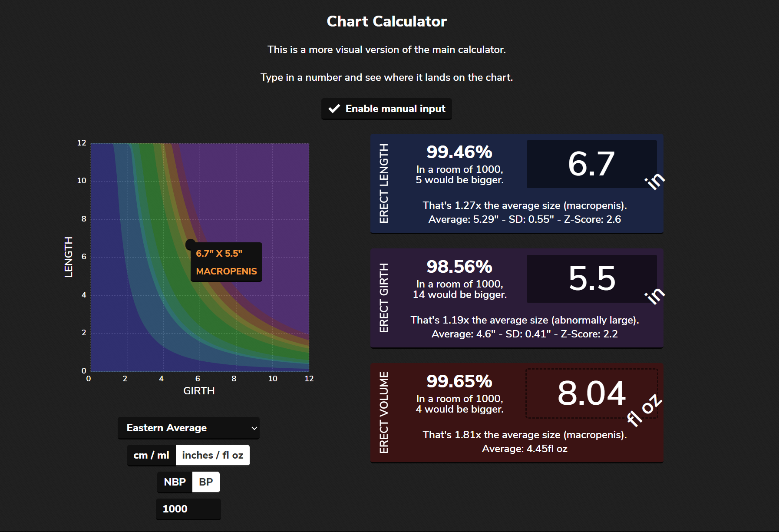Click the erect girth input showing 5.5

591,279
